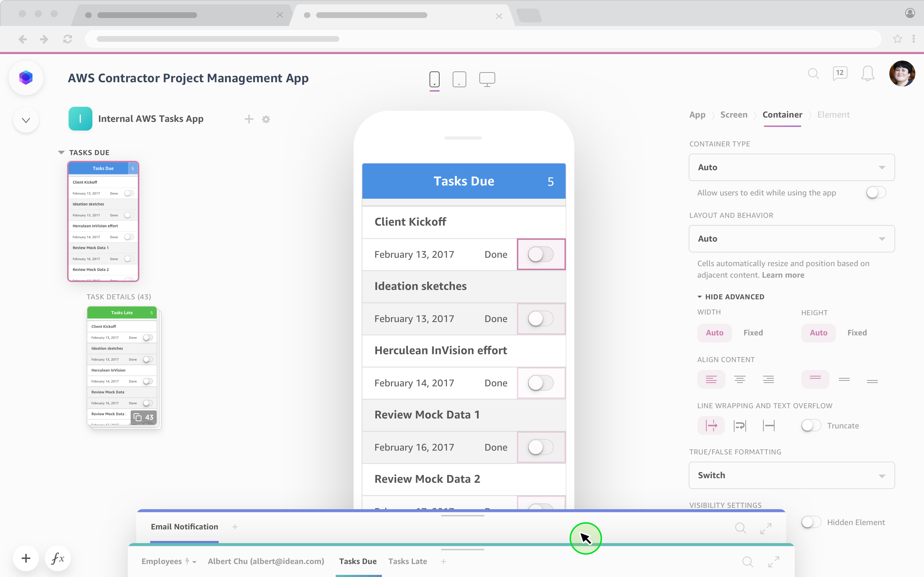The width and height of the screenshot is (924, 577).
Task: Open the comments icon showing 12
Action: pyautogui.click(x=840, y=73)
